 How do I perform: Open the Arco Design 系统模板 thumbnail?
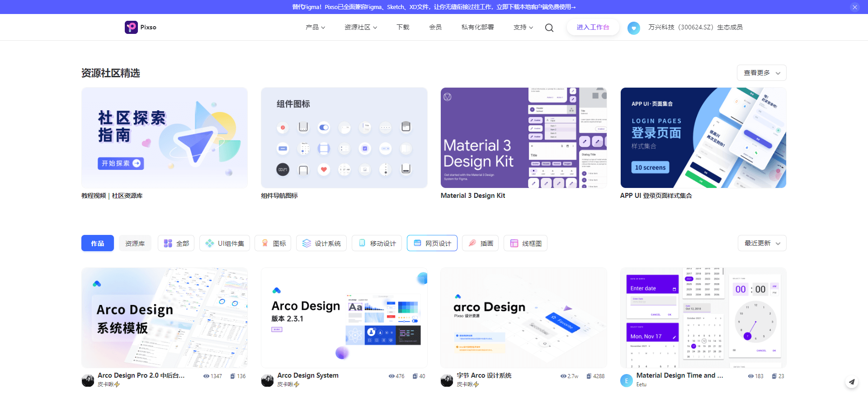tap(165, 318)
